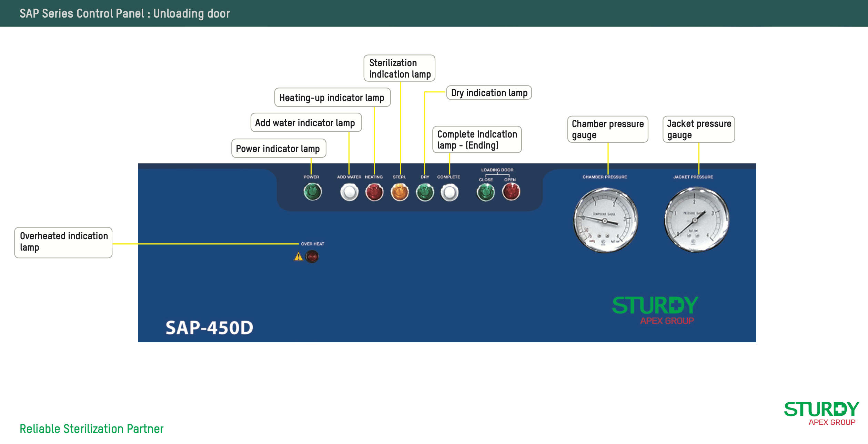Click the red loading door OPEN lamp
Screen dimensions: 868x444
511,192
